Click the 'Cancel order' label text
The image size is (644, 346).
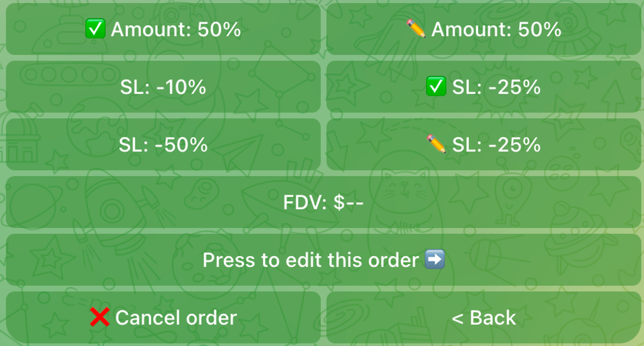click(x=176, y=318)
